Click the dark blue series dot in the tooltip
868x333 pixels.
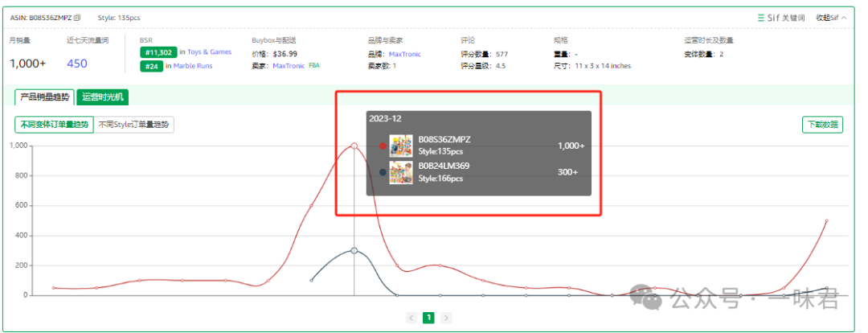tap(383, 172)
